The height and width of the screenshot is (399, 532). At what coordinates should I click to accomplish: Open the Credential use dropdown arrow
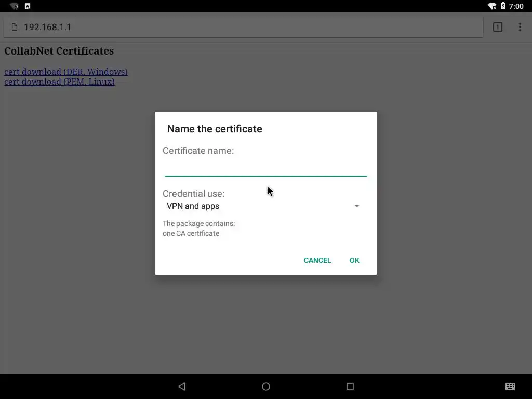coord(356,206)
